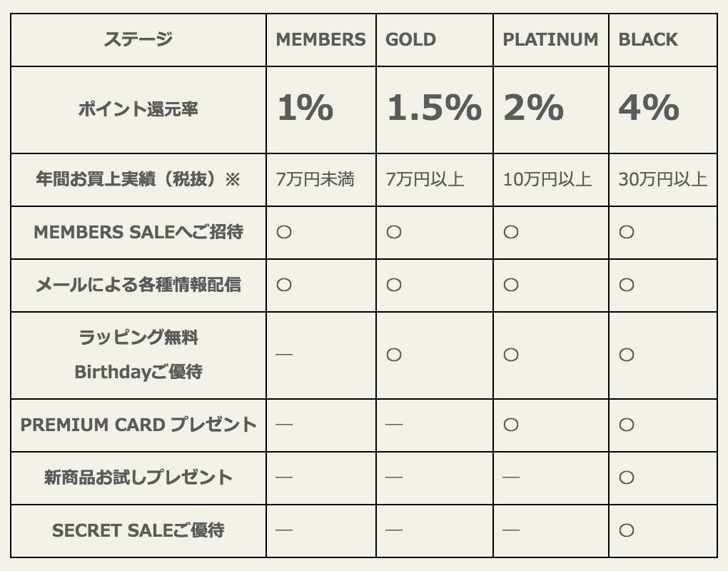
Task: Click the 30万円以上 cell
Action: (x=662, y=179)
